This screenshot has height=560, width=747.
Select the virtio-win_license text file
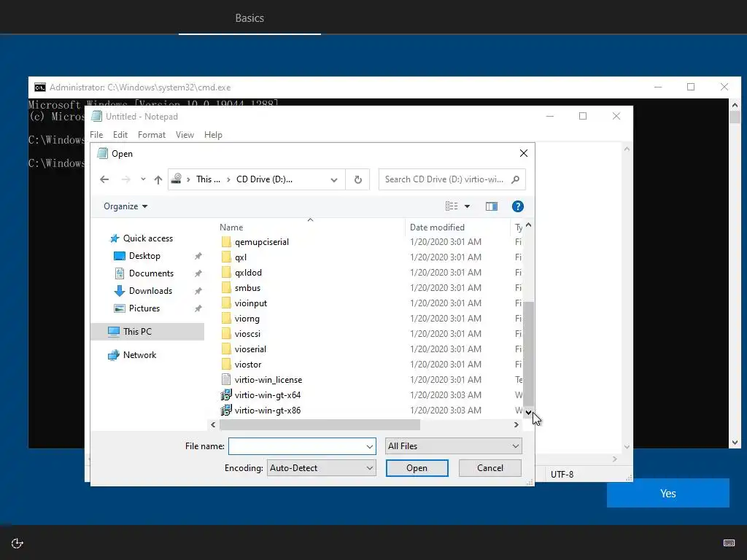click(x=268, y=380)
